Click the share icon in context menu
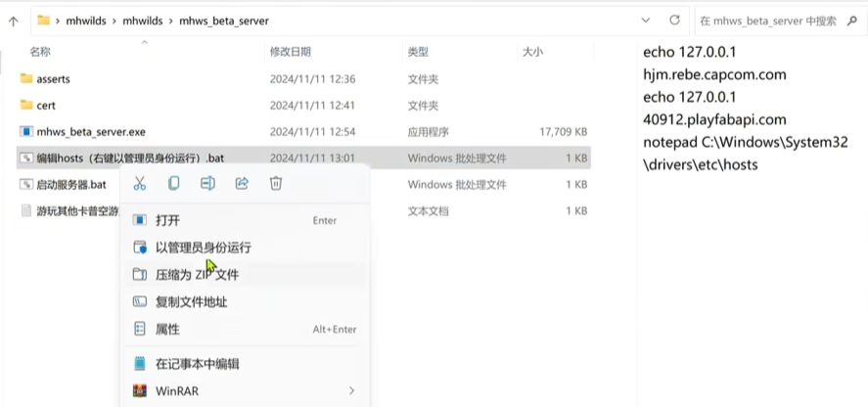The width and height of the screenshot is (868, 407). [242, 183]
